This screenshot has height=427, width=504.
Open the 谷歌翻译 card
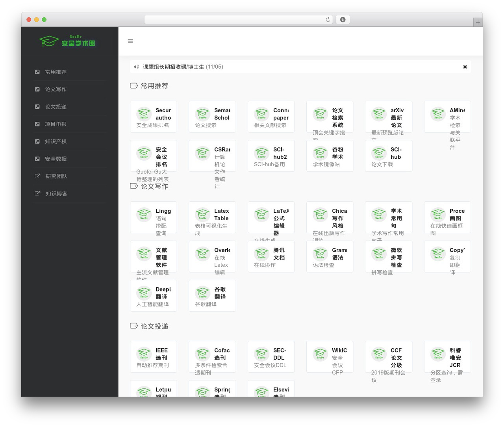click(x=212, y=296)
